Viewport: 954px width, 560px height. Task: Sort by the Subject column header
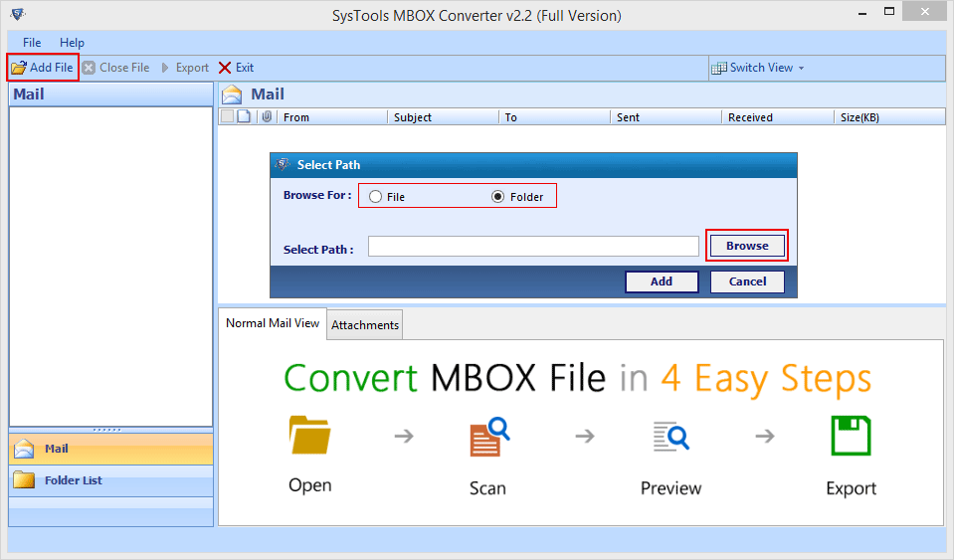tap(443, 117)
